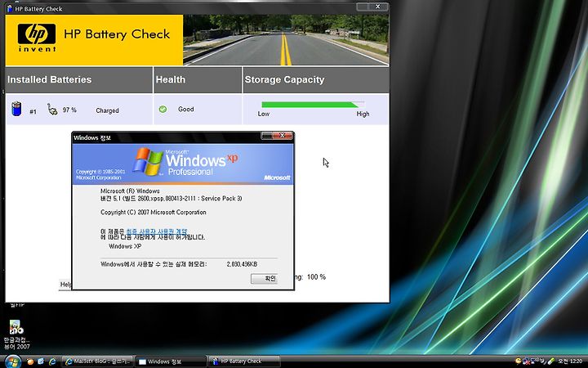Click the taskbar clock showing 오전 12:20
Image resolution: width=588 pixels, height=368 pixels.
(570, 361)
